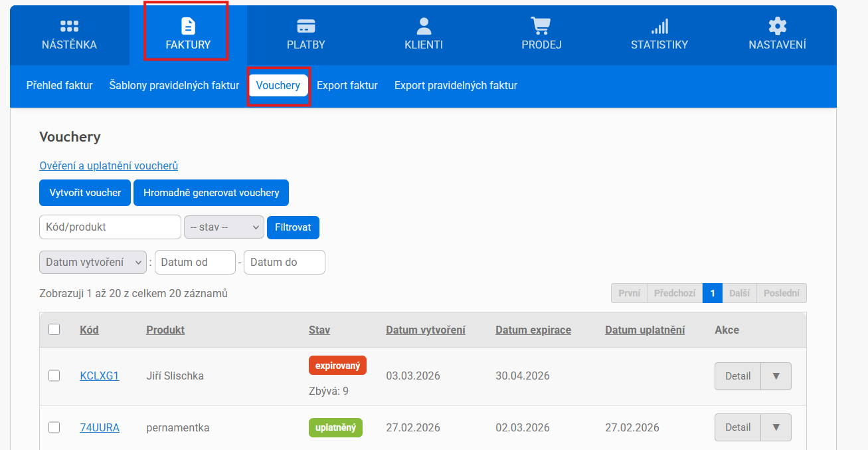Select the Přehled faktur tab
The image size is (868, 450).
point(60,85)
